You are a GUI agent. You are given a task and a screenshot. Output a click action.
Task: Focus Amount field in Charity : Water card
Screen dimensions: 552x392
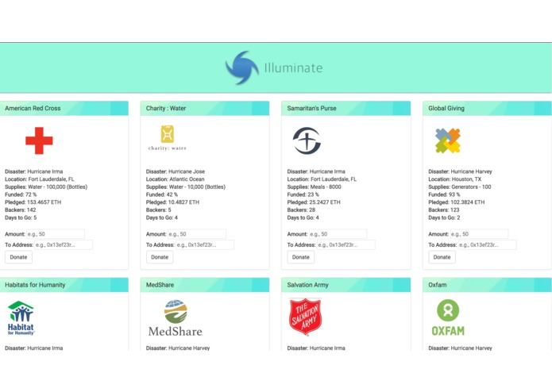pos(197,234)
